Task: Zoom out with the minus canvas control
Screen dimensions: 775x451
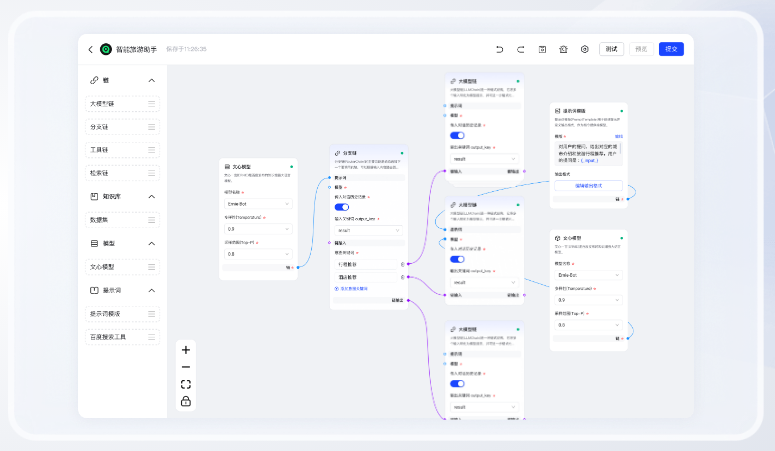Action: click(186, 367)
